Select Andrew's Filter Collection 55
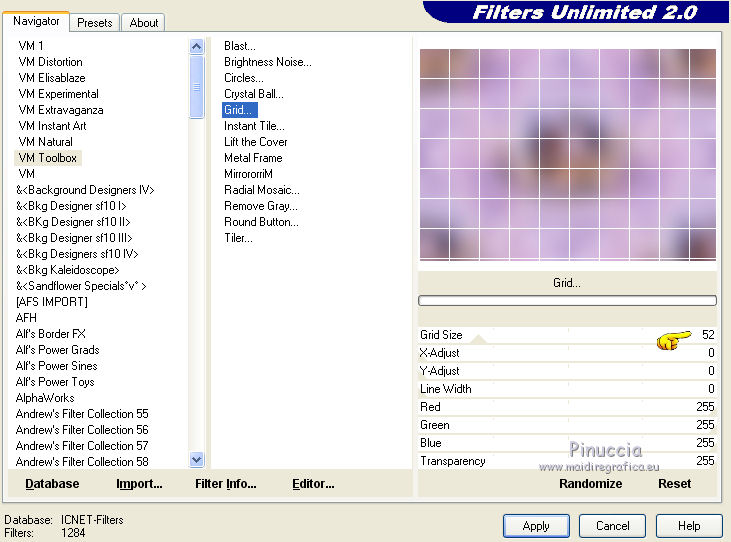Image resolution: width=731 pixels, height=542 pixels. click(x=82, y=414)
